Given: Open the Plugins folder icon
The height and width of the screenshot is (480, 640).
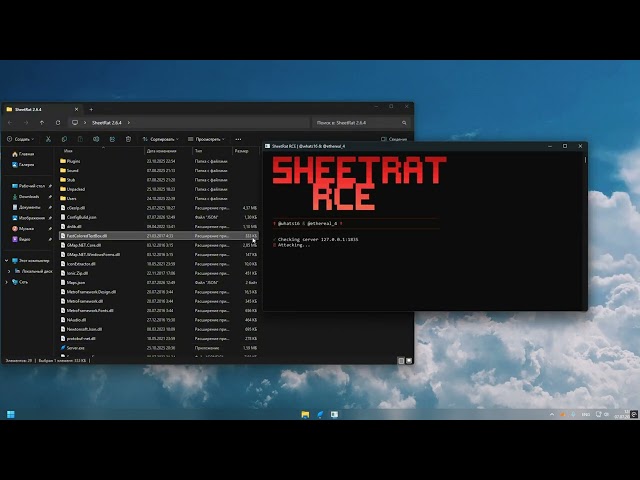Looking at the screenshot, I should (63, 161).
